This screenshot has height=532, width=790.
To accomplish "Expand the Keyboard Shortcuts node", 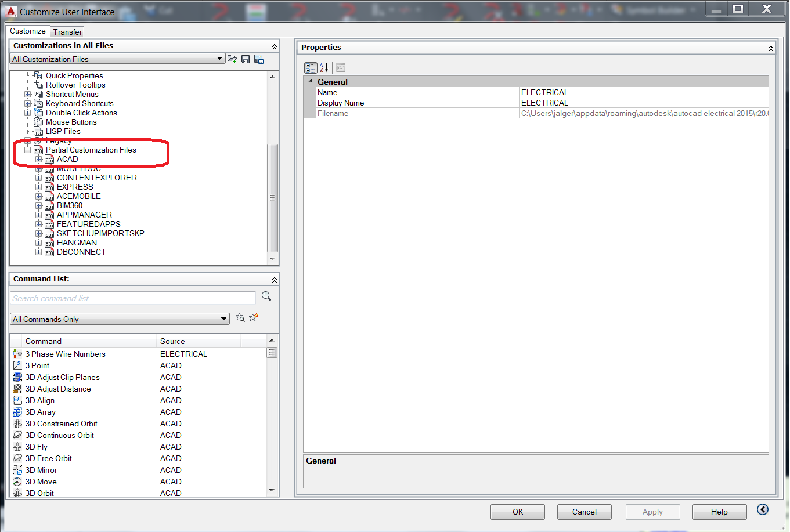I will click(28, 103).
